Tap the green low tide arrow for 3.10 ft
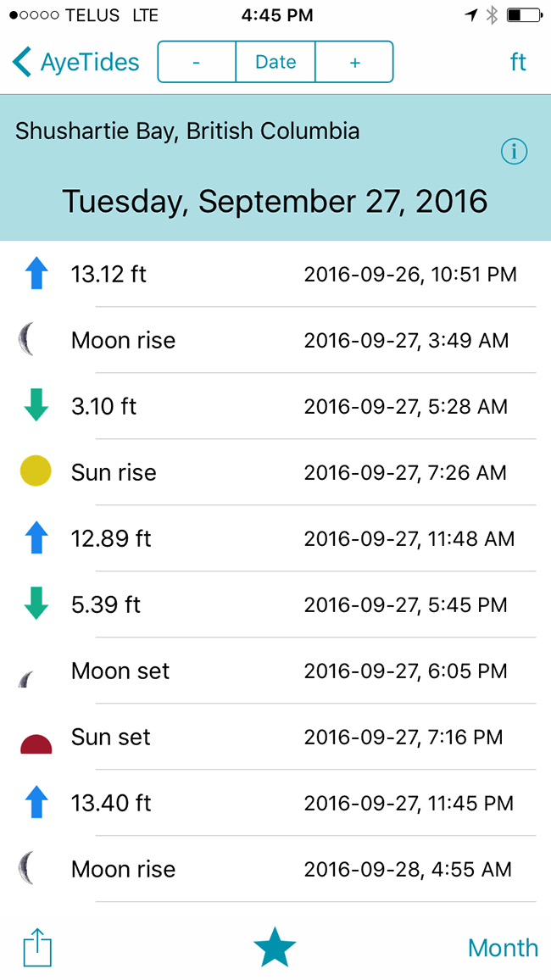Viewport: 551px width, 980px height. tap(36, 406)
